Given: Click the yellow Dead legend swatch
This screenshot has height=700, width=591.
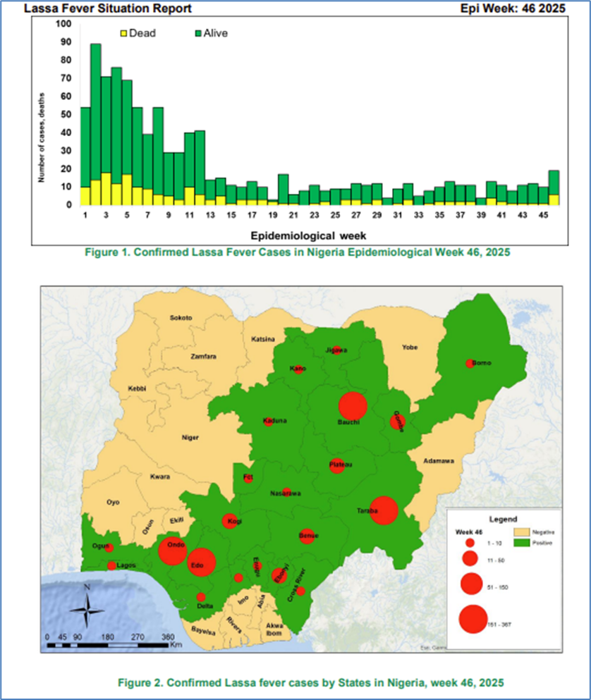Looking at the screenshot, I should (x=125, y=32).
